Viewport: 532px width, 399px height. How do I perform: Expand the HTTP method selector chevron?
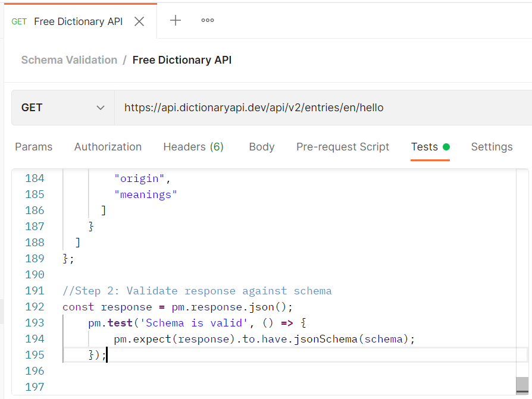coord(100,106)
